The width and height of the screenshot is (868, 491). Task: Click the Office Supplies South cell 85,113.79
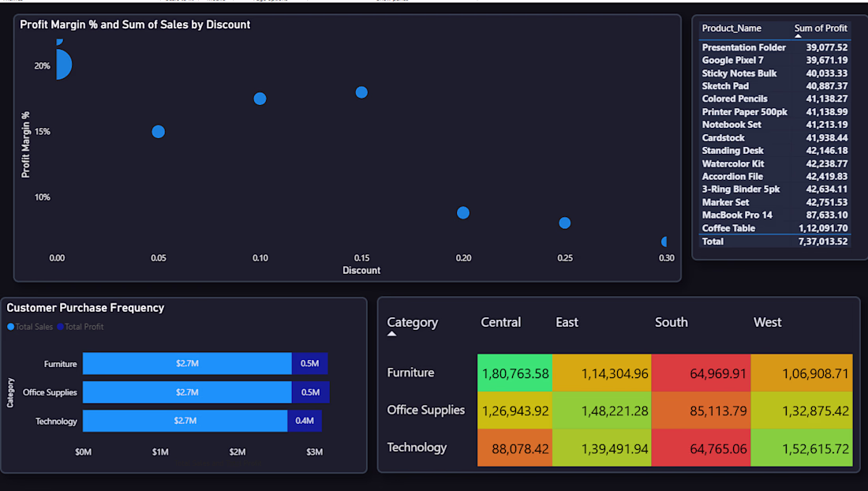click(701, 410)
